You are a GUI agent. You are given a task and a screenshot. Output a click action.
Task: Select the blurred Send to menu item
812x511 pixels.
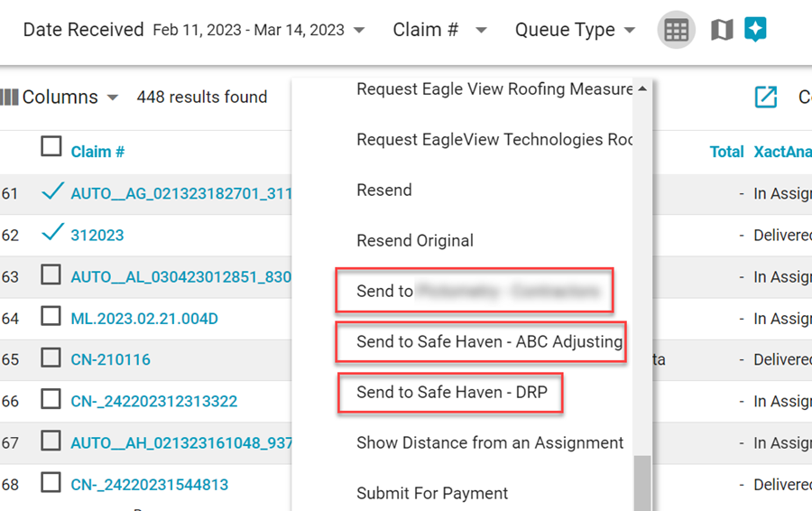(475, 290)
